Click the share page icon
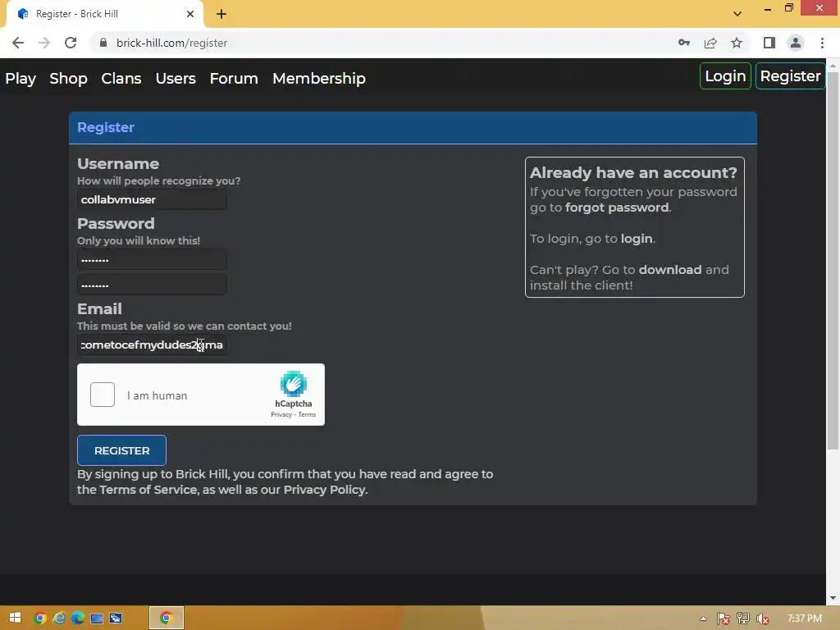The height and width of the screenshot is (630, 840). pyautogui.click(x=710, y=43)
